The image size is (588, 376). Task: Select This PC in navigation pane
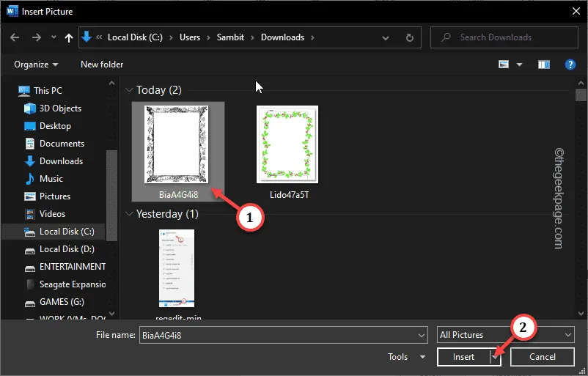[x=48, y=91]
